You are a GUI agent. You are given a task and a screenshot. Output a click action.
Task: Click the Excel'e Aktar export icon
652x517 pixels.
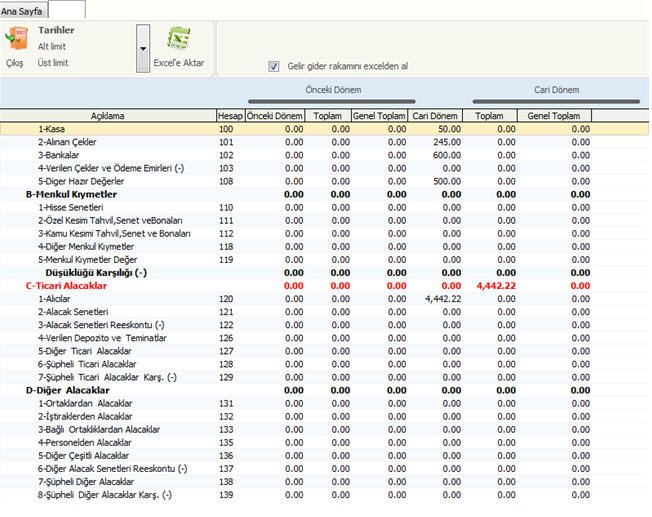pos(179,40)
